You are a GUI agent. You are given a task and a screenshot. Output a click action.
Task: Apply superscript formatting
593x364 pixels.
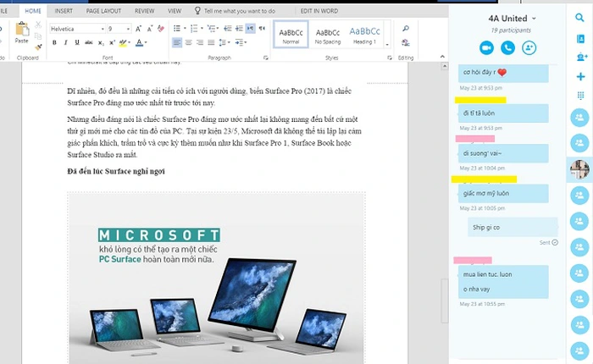pyautogui.click(x=112, y=42)
